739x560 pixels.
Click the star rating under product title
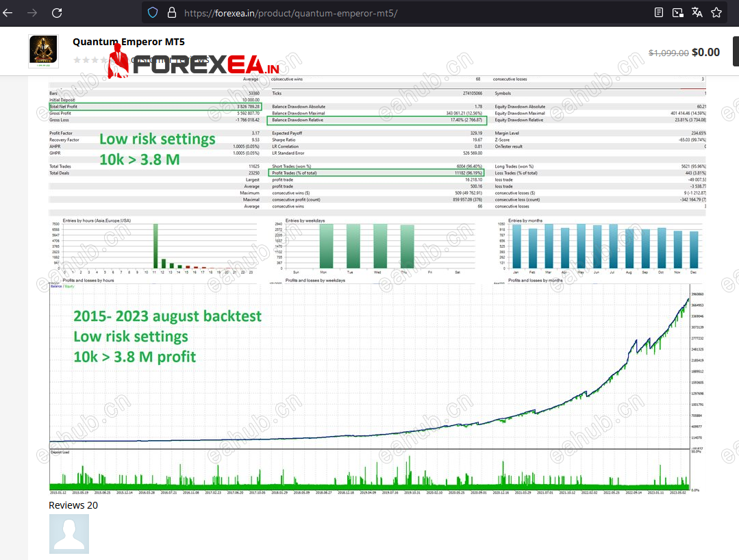(90, 60)
